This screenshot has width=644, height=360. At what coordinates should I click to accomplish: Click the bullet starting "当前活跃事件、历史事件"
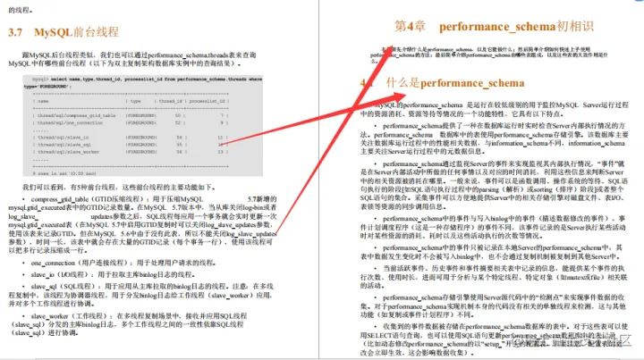coord(494,277)
